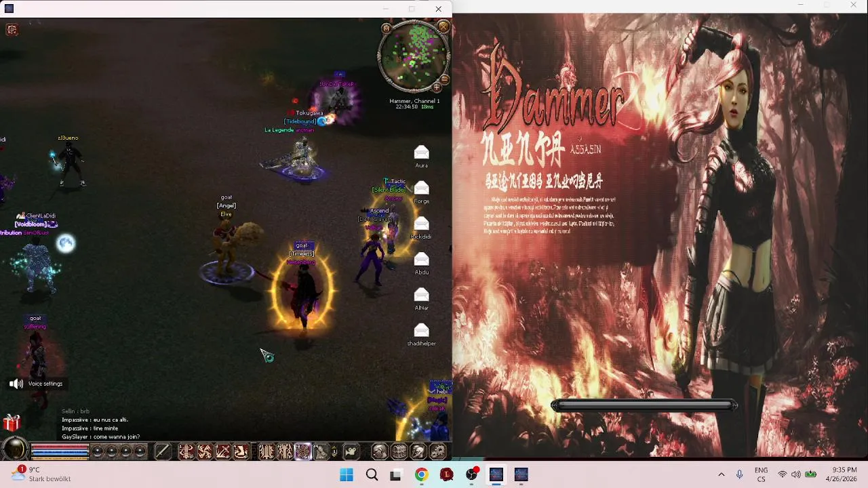868x488 pixels.
Task: Open the whisper message from AlNar
Action: [421, 294]
